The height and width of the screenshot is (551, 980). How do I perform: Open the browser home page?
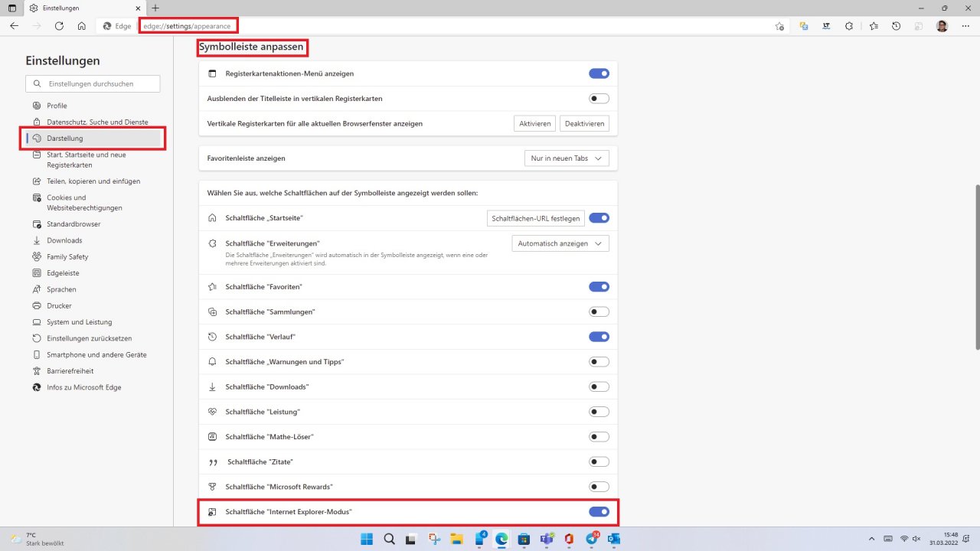click(x=81, y=25)
